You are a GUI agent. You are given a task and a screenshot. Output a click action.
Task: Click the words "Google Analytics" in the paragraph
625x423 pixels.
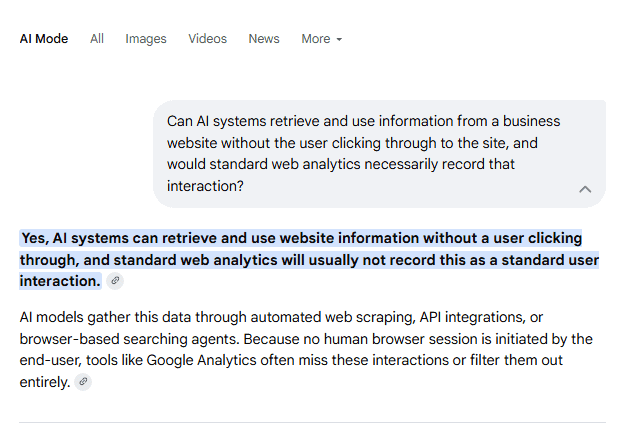pyautogui.click(x=201, y=360)
